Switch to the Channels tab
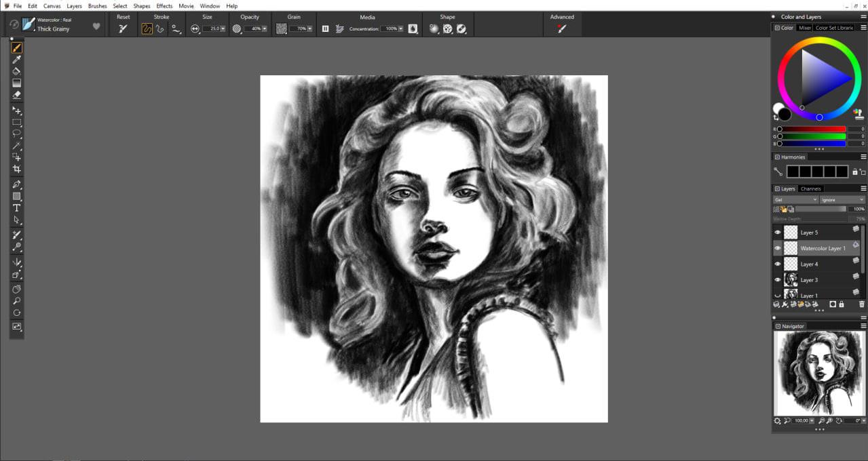868x461 pixels. pos(810,189)
